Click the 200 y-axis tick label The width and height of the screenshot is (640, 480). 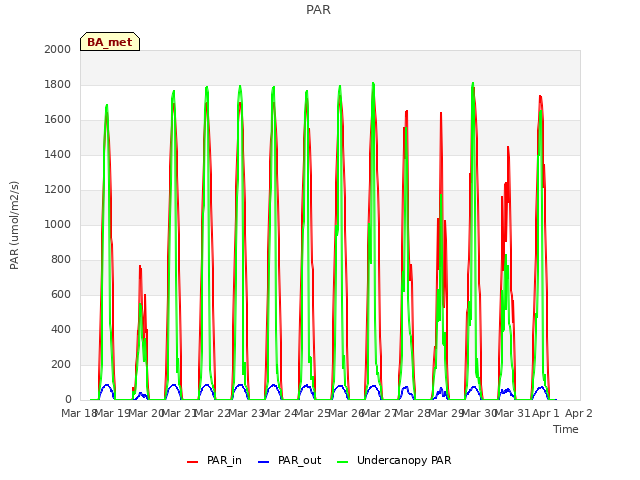click(61, 364)
